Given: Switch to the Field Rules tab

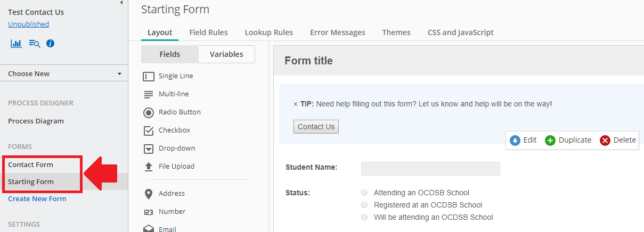Looking at the screenshot, I should tap(208, 32).
